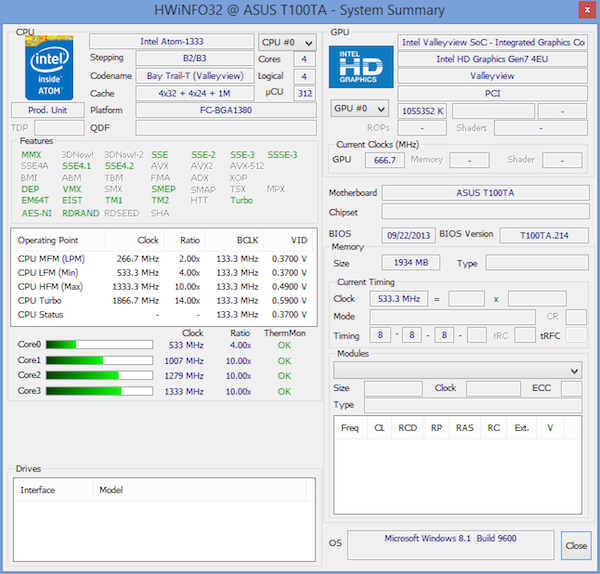
Task: Click the Core2 usage bar
Action: [99, 375]
